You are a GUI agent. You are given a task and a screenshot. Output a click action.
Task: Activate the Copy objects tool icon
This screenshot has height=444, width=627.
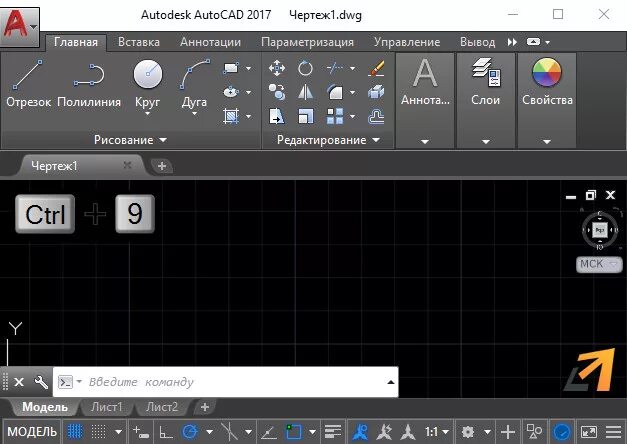277,92
